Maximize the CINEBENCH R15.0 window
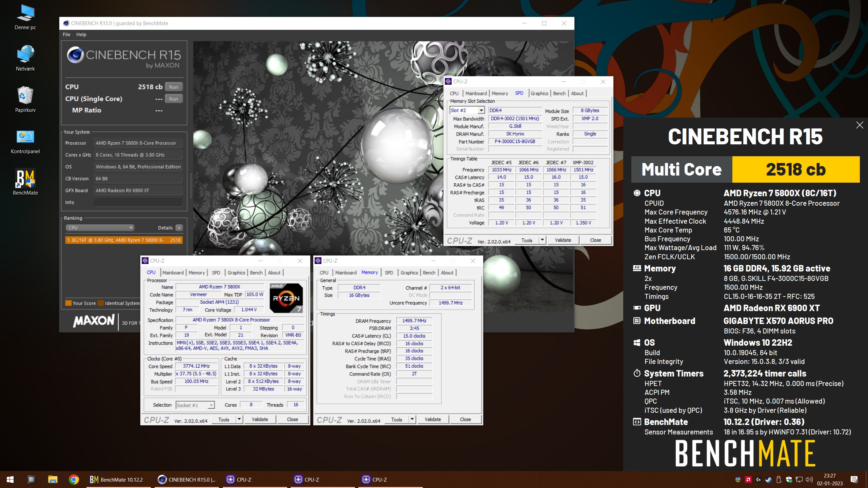 [x=544, y=23]
